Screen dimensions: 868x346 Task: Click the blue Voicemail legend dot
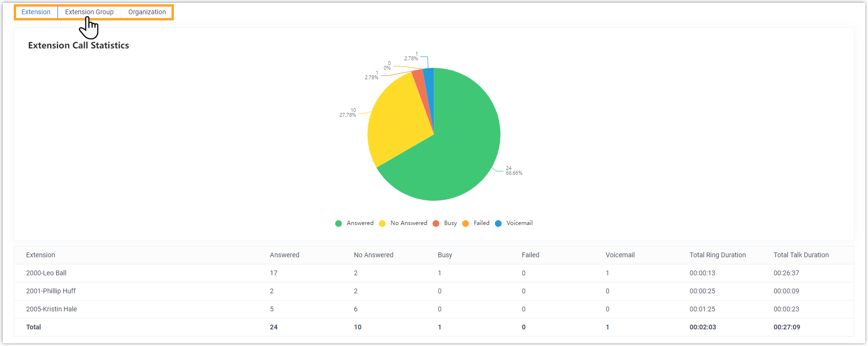498,224
